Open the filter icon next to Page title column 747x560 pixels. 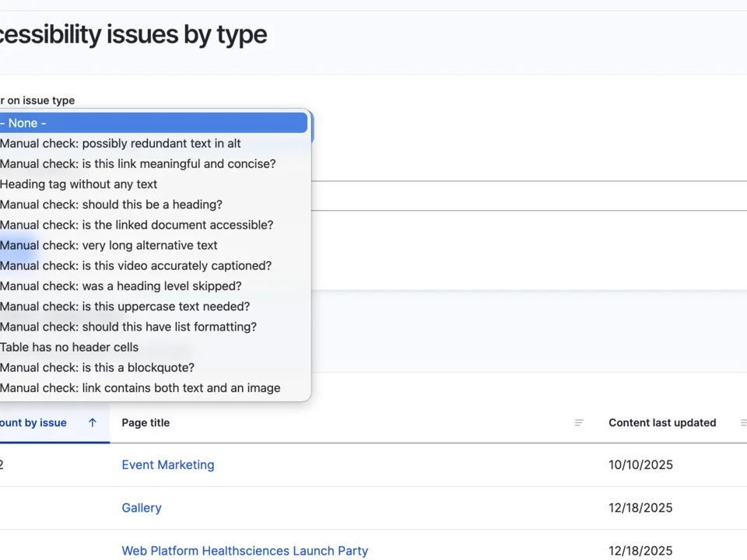579,422
